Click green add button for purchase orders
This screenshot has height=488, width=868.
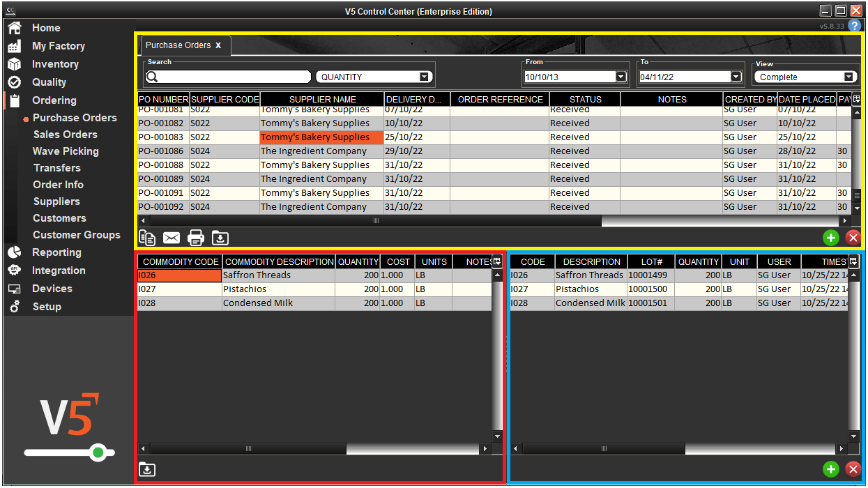831,238
